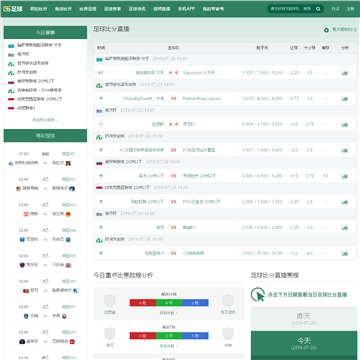
Task: Click the -3.0 handicap value
Action: [x=294, y=254]
